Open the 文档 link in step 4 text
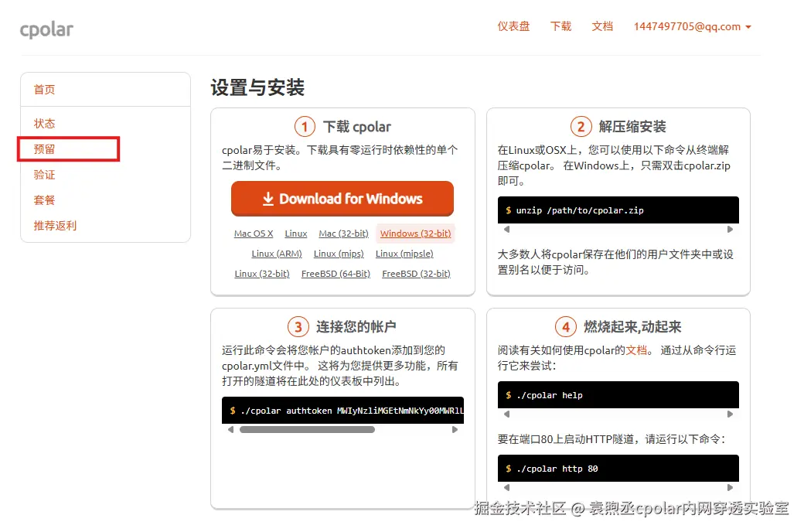The width and height of the screenshot is (804, 532). 636,350
